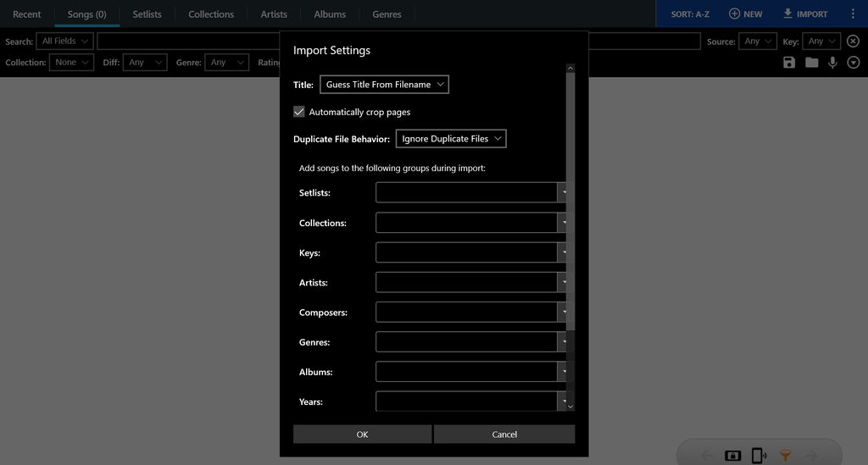
Task: Switch to the Collections tab
Action: [x=211, y=14]
